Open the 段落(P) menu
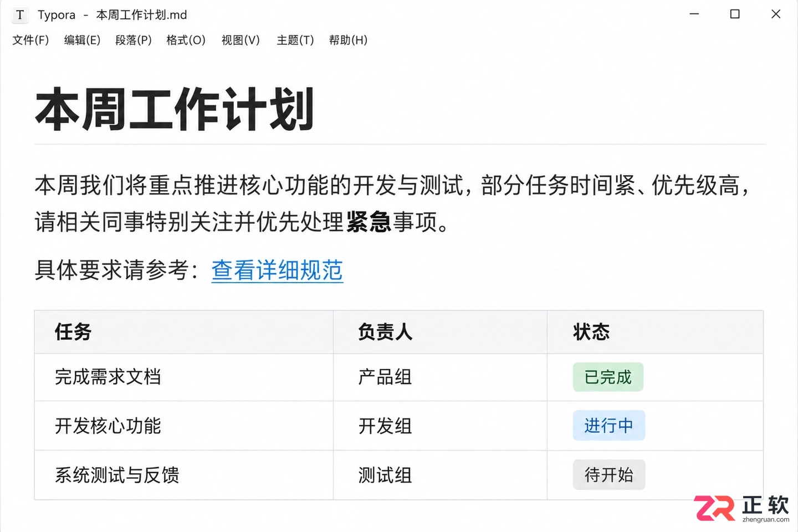The height and width of the screenshot is (532, 798). click(133, 40)
